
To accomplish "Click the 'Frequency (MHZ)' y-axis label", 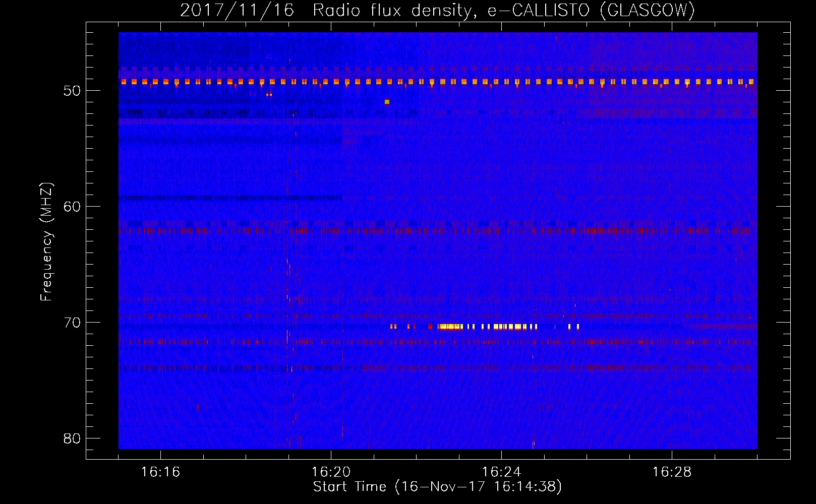I will pyautogui.click(x=46, y=242).
